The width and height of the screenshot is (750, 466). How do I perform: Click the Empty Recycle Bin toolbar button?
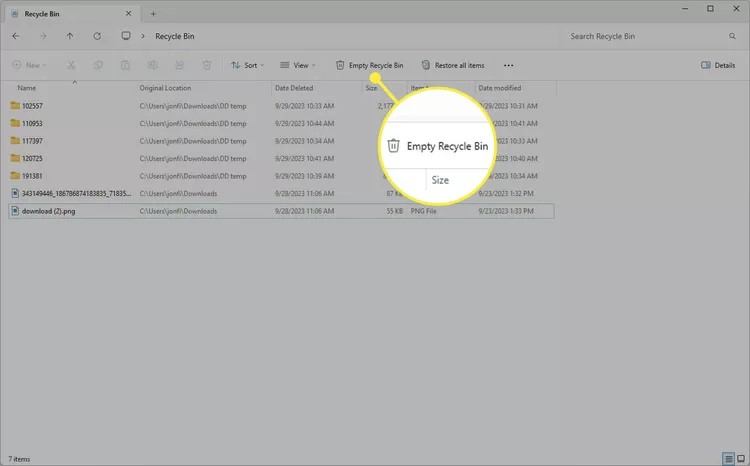[x=369, y=65]
